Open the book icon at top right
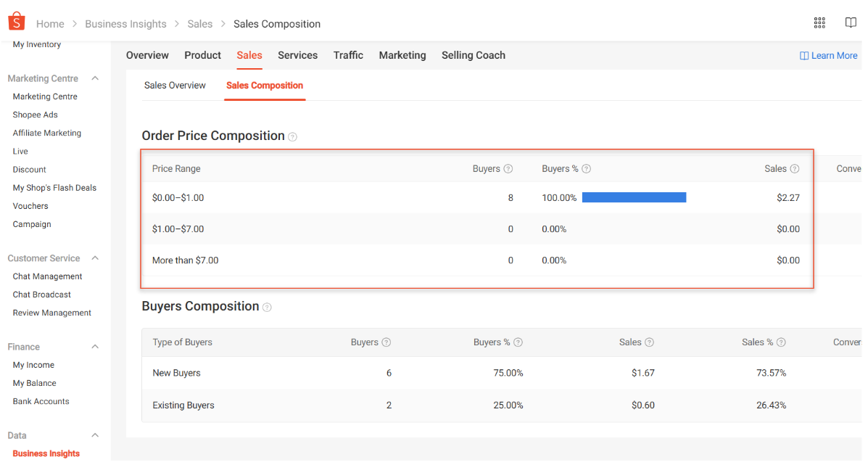 (851, 23)
